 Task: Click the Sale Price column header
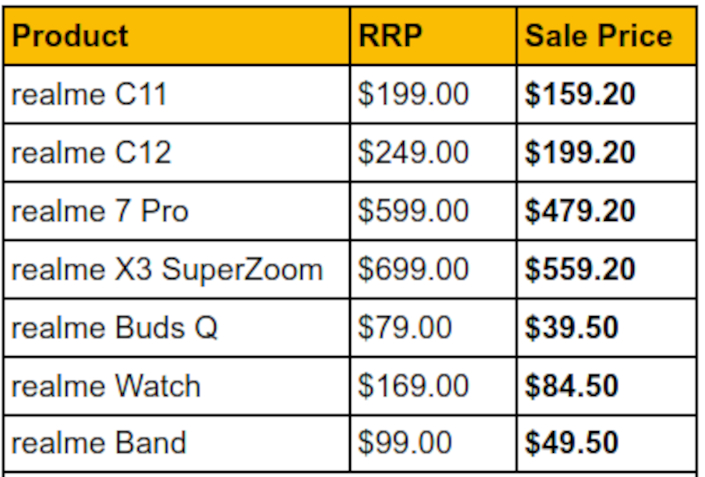coord(598,36)
